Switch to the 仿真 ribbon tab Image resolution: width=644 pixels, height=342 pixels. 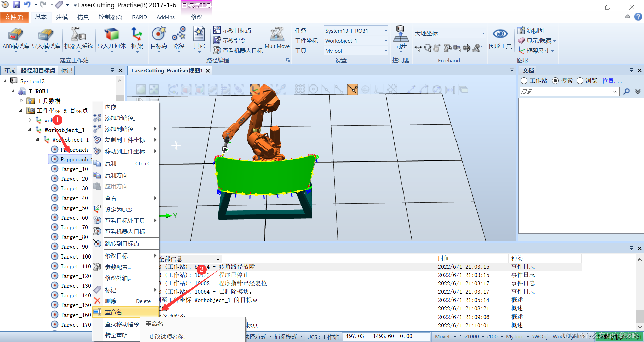coord(83,17)
